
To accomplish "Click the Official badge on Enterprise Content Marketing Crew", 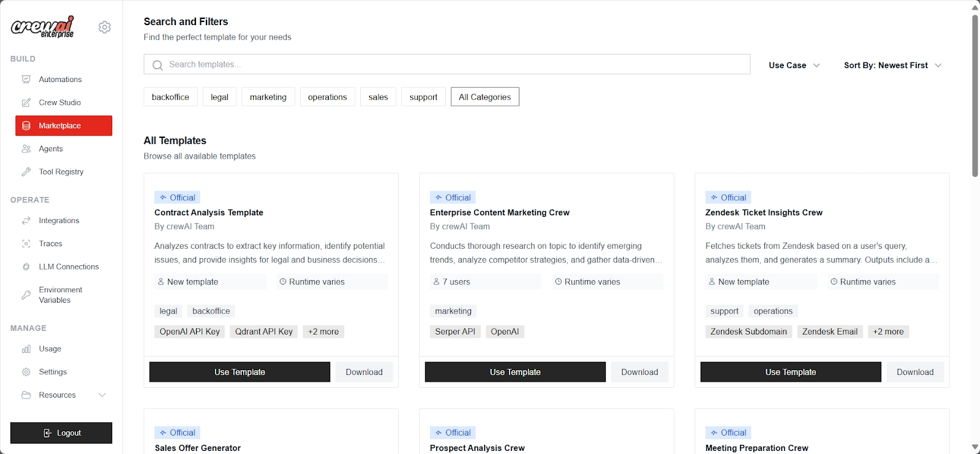I will point(453,197).
